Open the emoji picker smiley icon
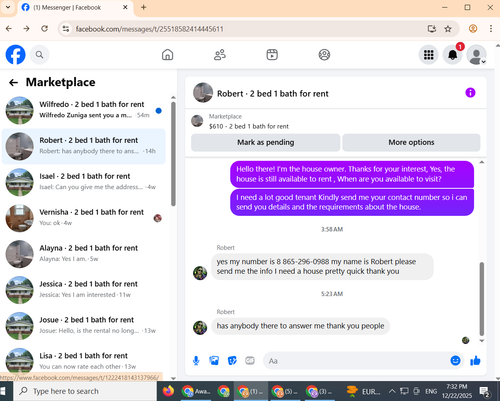500x401 pixels. pyautogui.click(x=455, y=360)
